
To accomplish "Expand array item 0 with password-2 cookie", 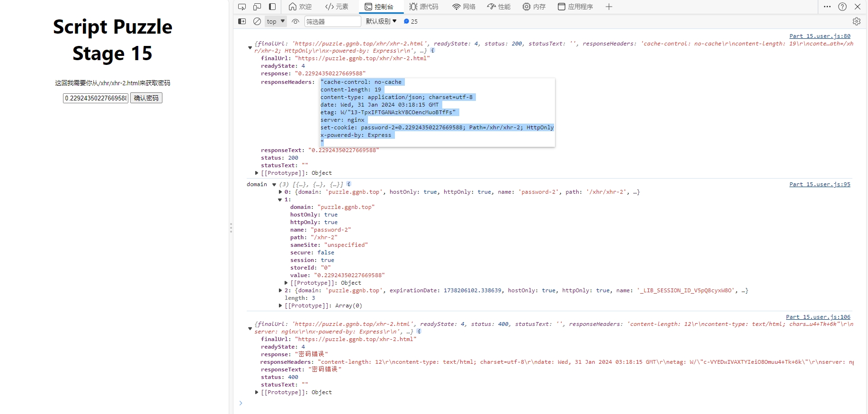I will 280,192.
